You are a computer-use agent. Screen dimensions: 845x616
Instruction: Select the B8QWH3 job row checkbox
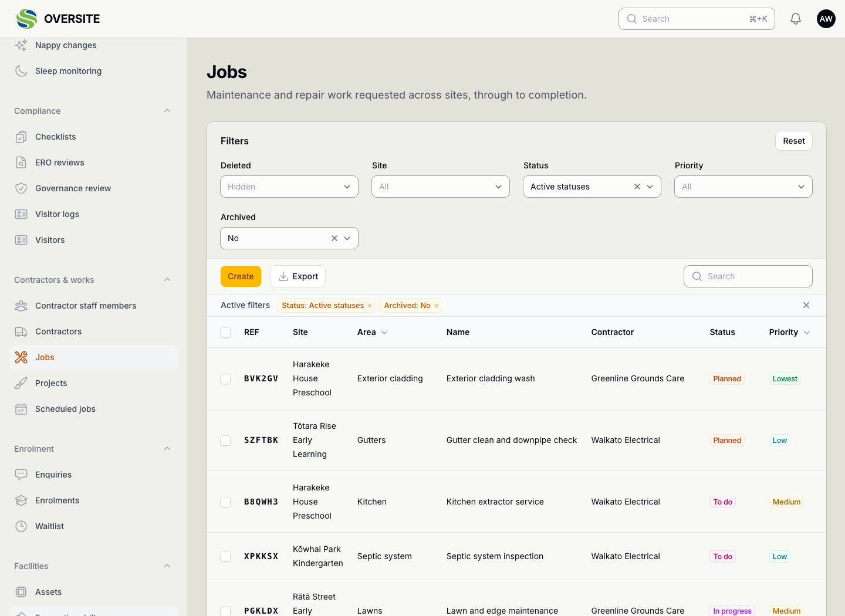(x=225, y=502)
